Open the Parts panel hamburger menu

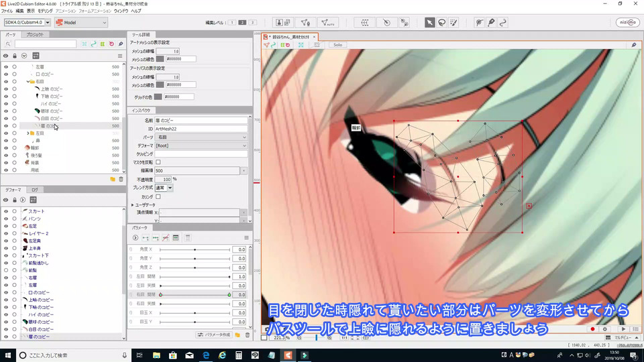coord(120,56)
